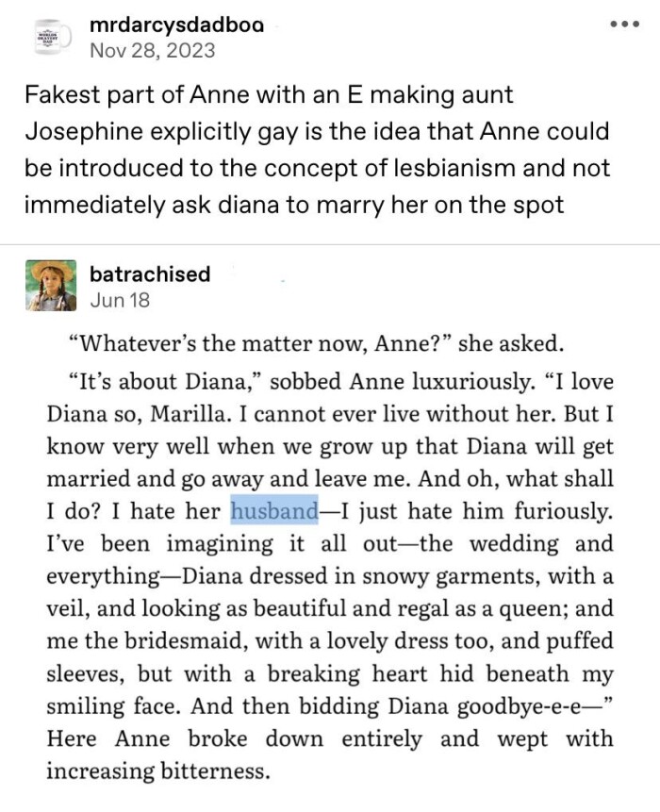Open the batrachised username link

pyautogui.click(x=150, y=273)
